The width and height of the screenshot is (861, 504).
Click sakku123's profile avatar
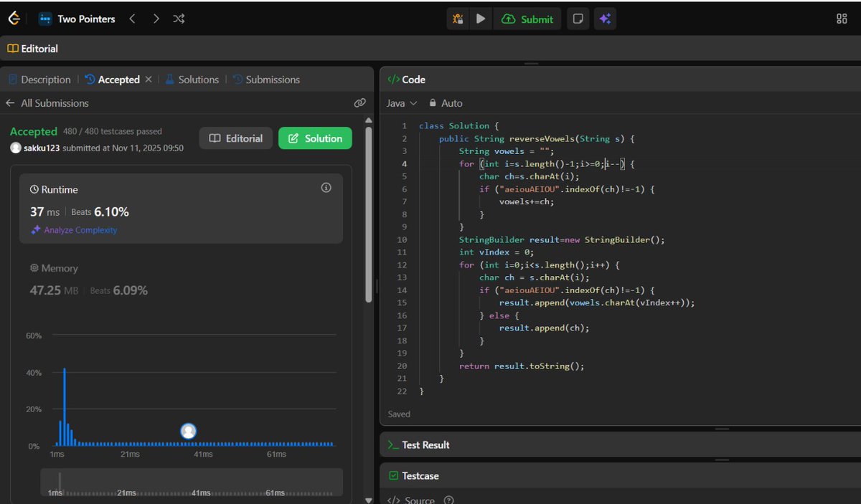16,147
